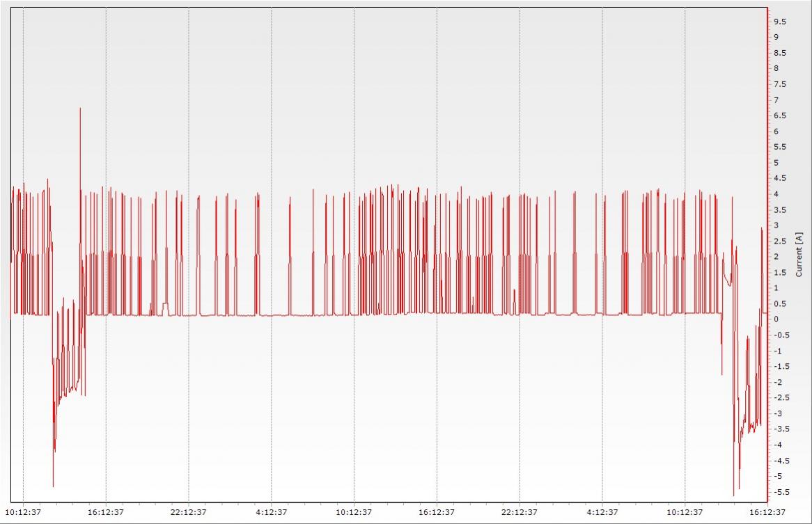Image resolution: width=812 pixels, height=524 pixels.
Task: Click the 8 tick label on the current axis
Action: 776,68
